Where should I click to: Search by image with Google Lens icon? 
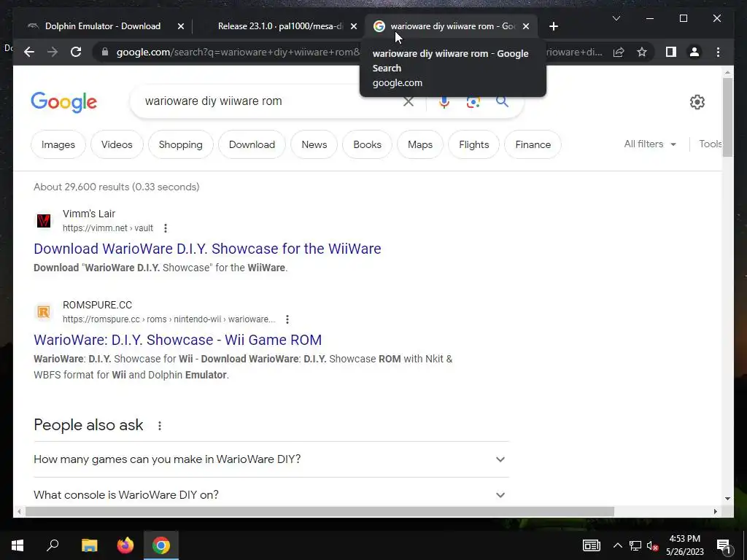[x=473, y=101]
